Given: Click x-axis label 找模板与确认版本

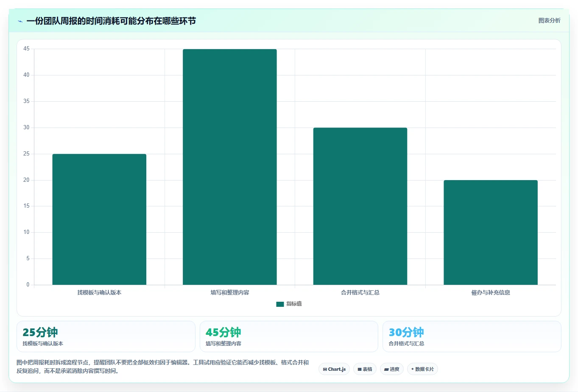Looking at the screenshot, I should pyautogui.click(x=99, y=292).
